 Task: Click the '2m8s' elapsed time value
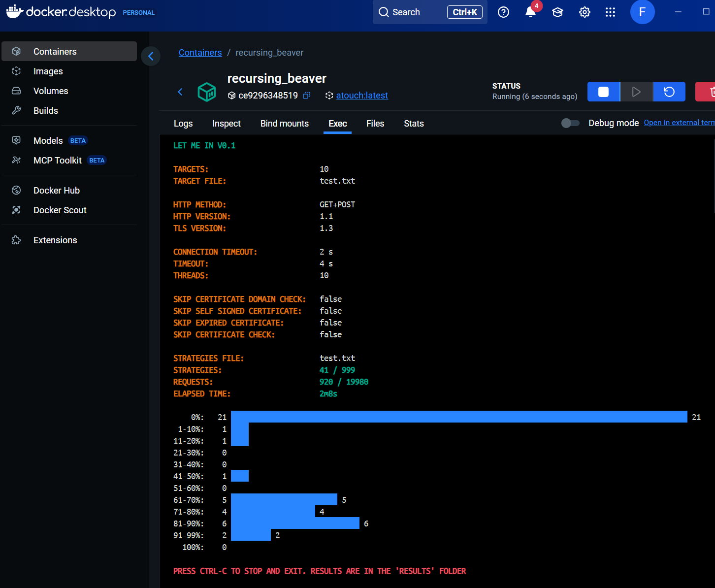(328, 394)
